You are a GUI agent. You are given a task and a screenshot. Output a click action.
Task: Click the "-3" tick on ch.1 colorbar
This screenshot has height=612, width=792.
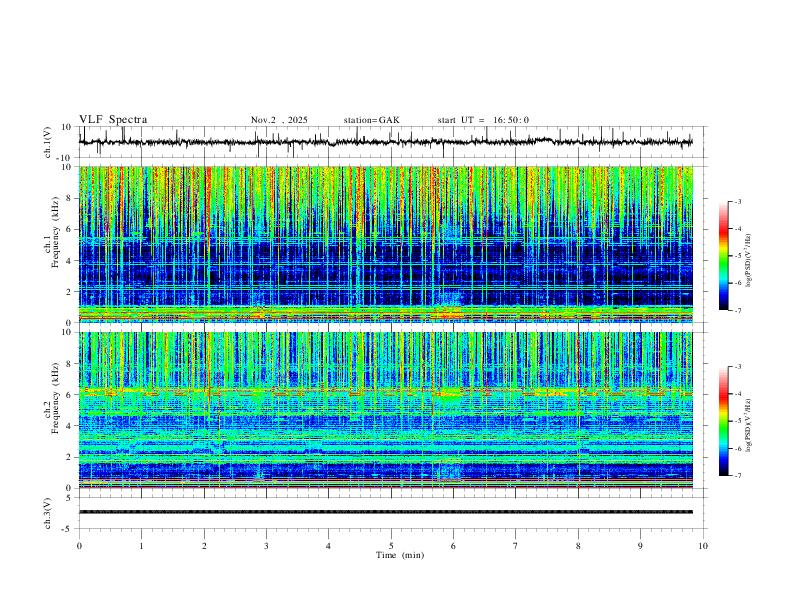[737, 201]
